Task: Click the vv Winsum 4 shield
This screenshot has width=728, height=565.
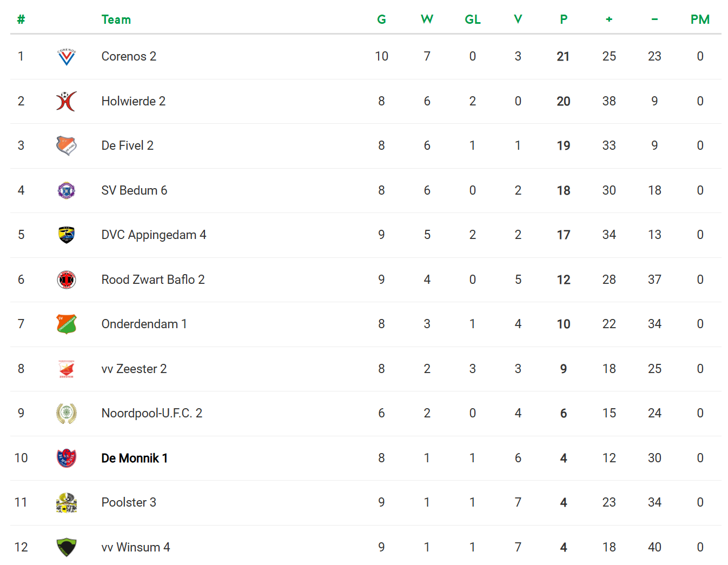Action: pos(67,547)
